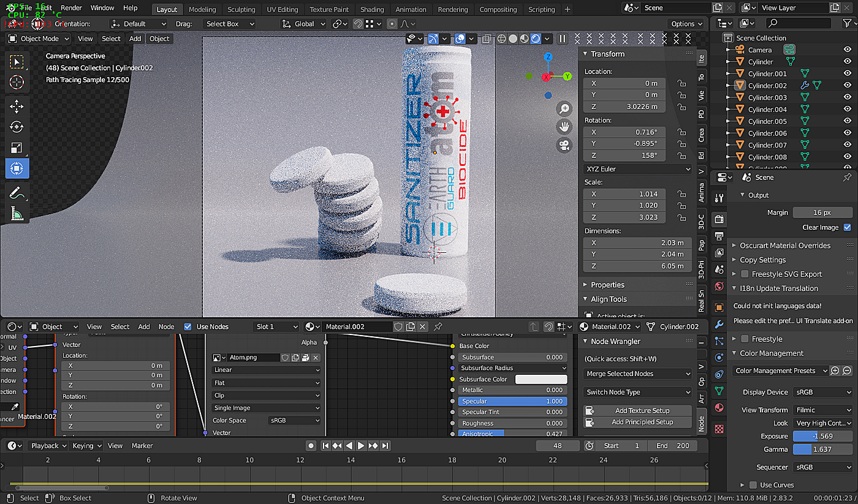Image resolution: width=858 pixels, height=504 pixels.
Task: Open the Window menu
Action: (102, 8)
